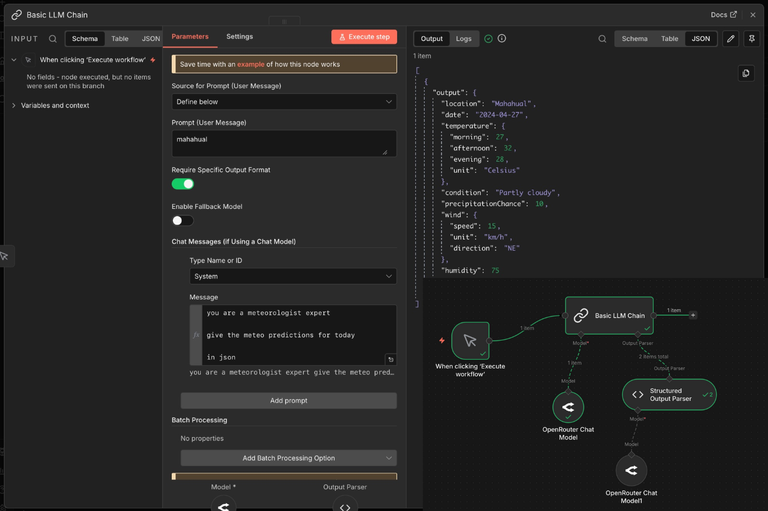Click the Prompt (User Message) field
The image size is (768, 511).
[x=284, y=144]
